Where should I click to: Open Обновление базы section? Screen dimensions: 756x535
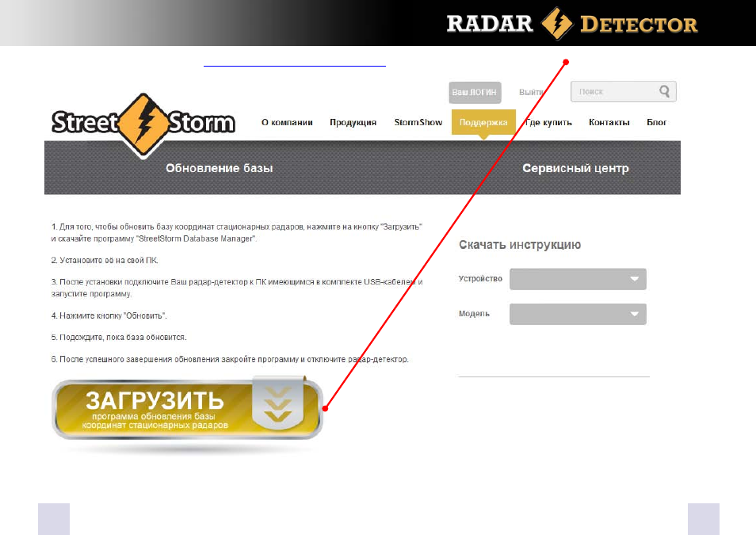220,168
